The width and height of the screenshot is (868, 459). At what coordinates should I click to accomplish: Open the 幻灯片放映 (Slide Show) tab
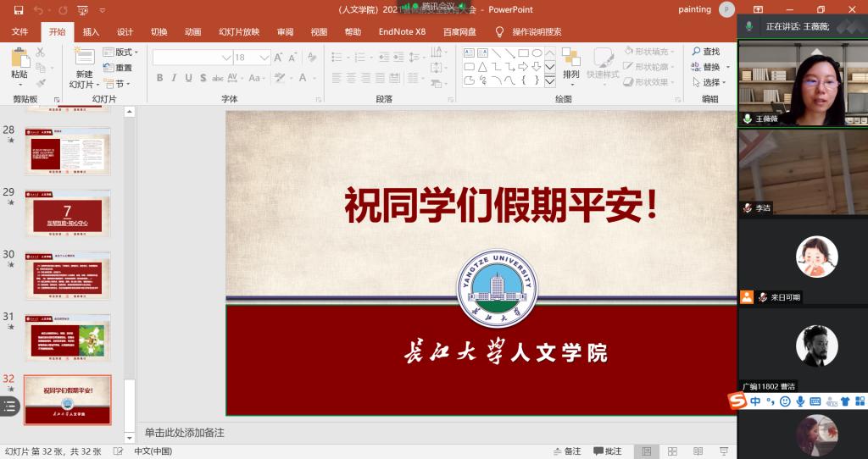pyautogui.click(x=239, y=32)
